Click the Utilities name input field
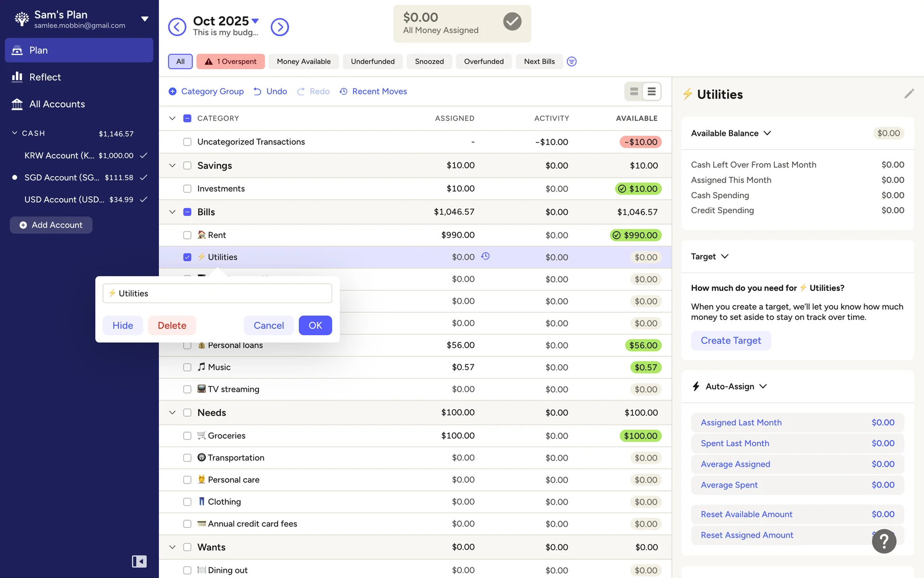This screenshot has height=578, width=924. pos(217,293)
